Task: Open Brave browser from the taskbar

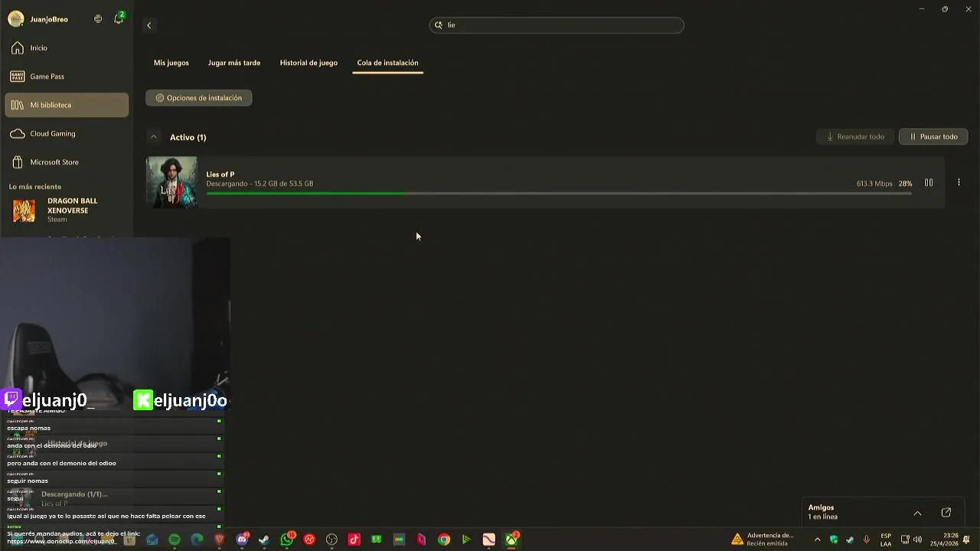Action: coord(220,540)
